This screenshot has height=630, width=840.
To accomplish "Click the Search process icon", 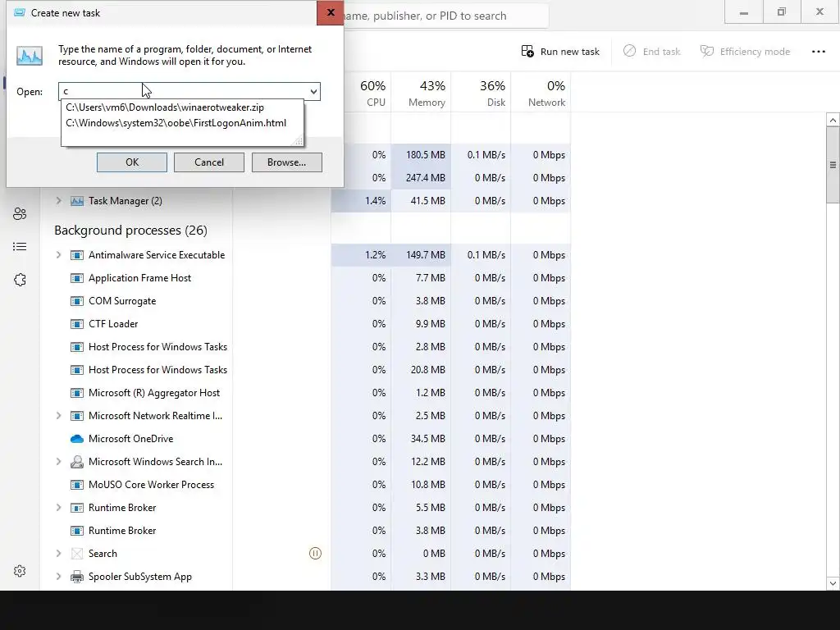I will click(x=77, y=554).
